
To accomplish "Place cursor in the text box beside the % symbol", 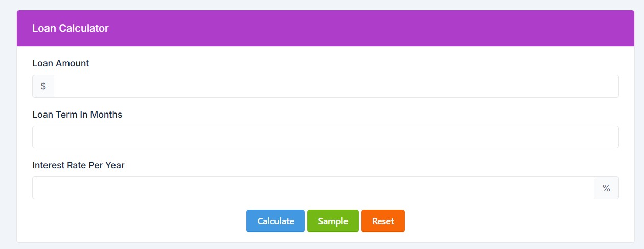I will [x=313, y=188].
